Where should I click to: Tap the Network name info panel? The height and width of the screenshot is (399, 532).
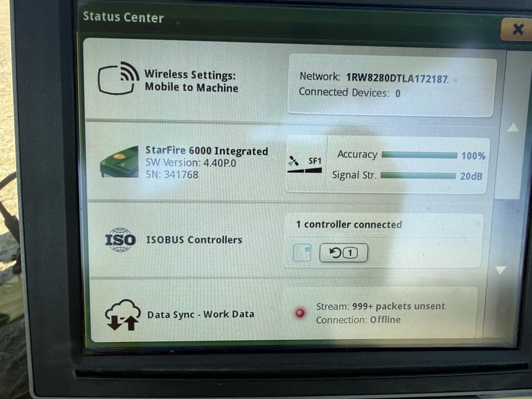tap(391, 84)
